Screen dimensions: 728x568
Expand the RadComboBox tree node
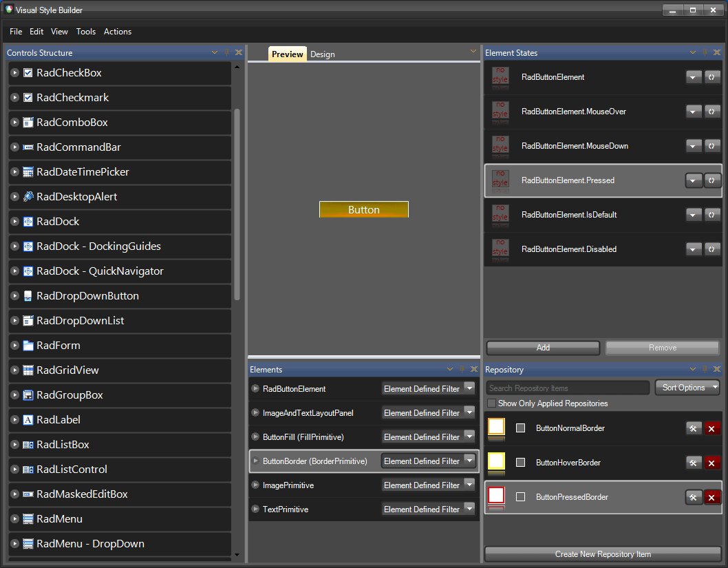pyautogui.click(x=14, y=123)
